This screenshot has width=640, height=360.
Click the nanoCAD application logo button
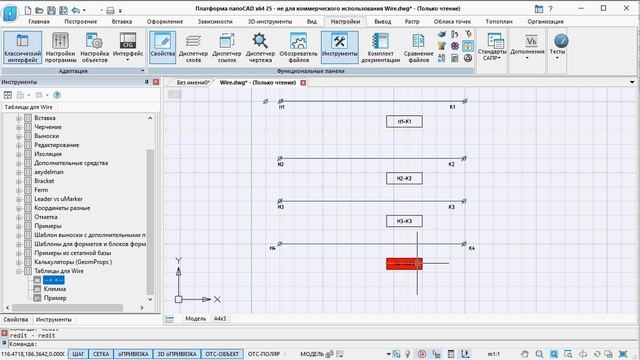pos(10,13)
